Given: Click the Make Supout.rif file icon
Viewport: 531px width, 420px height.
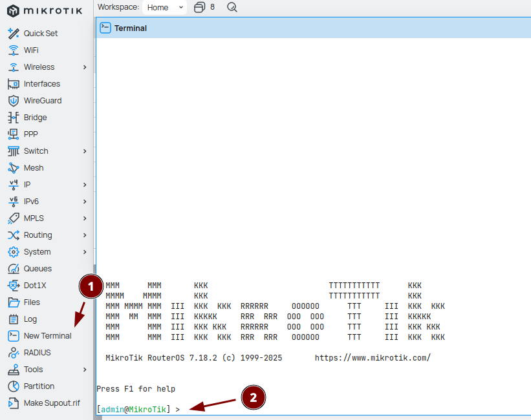Looking at the screenshot, I should pos(13,403).
